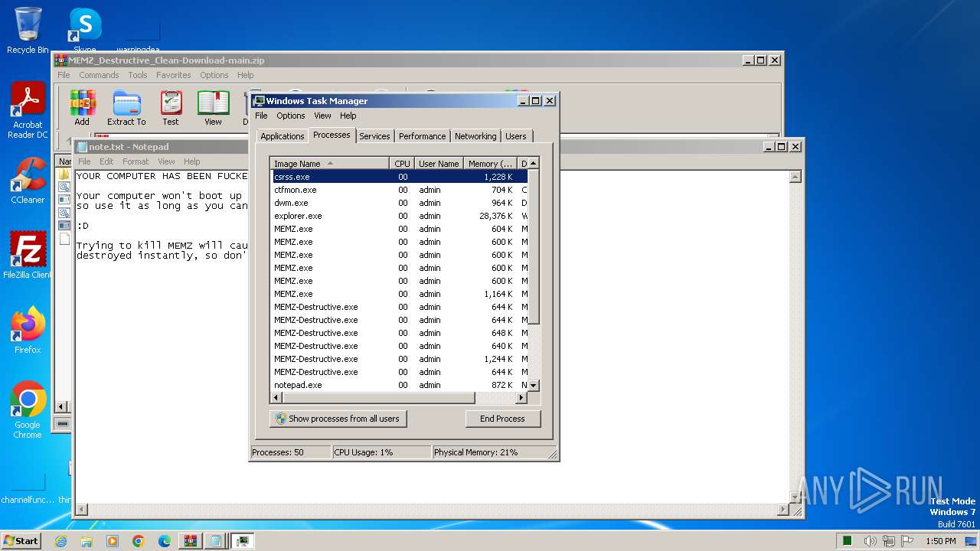980x551 pixels.
Task: Click Notepad's vertical scroll-up arrow
Action: pos(795,177)
